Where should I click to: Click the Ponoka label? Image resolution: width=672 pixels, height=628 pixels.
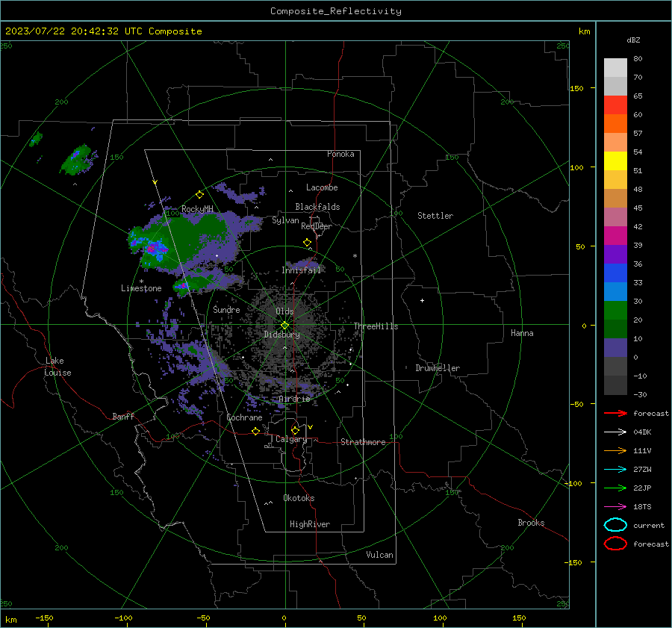click(x=340, y=154)
